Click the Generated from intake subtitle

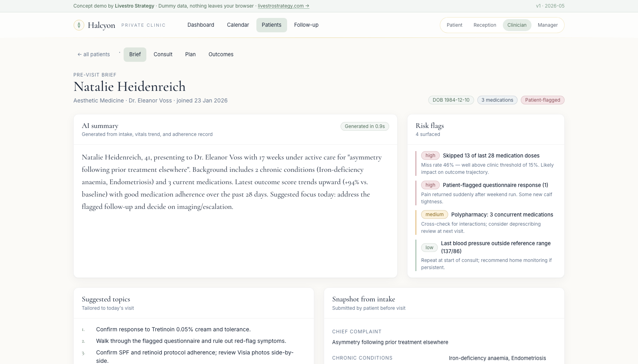[x=147, y=134]
